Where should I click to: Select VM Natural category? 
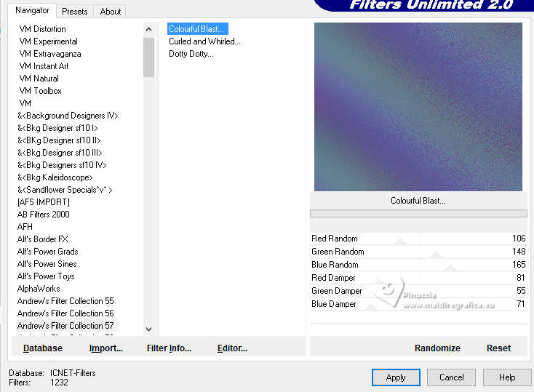[39, 79]
